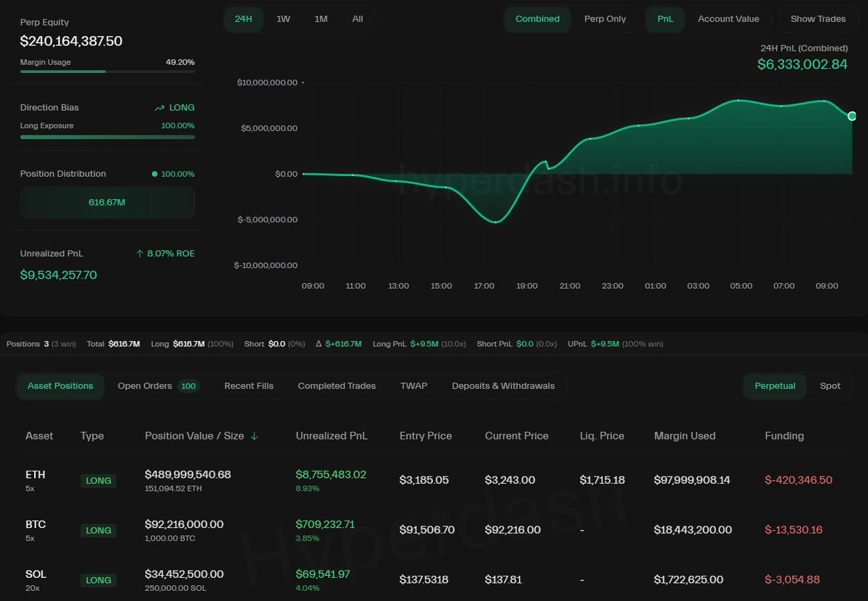Click the chart's current endpoint marker
Viewport: 868px width, 601px height.
852,116
